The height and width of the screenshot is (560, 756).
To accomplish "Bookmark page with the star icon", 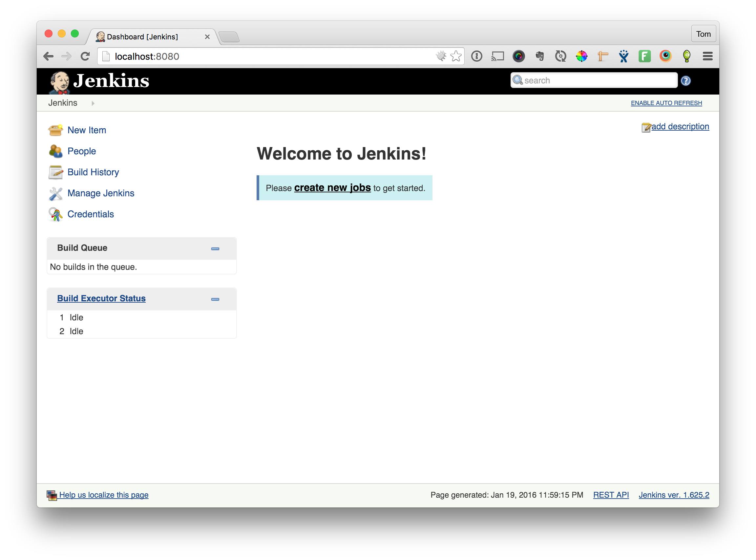I will tap(456, 56).
